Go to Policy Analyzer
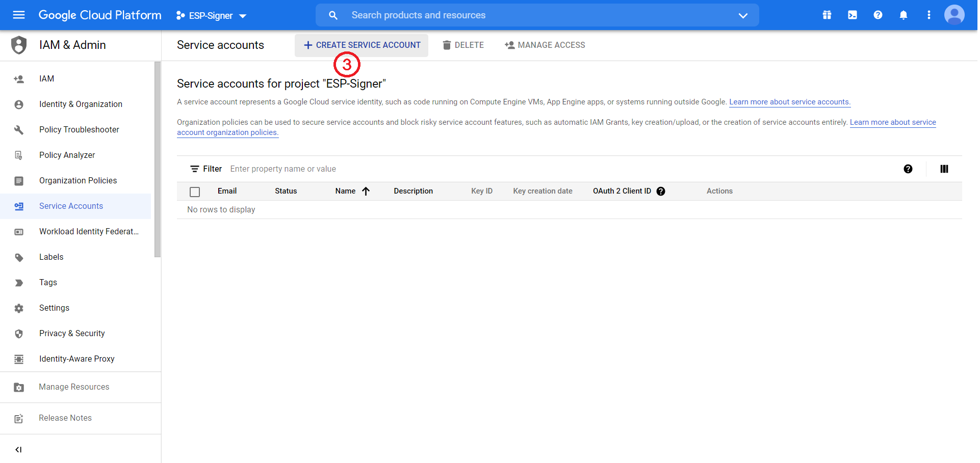 (67, 155)
